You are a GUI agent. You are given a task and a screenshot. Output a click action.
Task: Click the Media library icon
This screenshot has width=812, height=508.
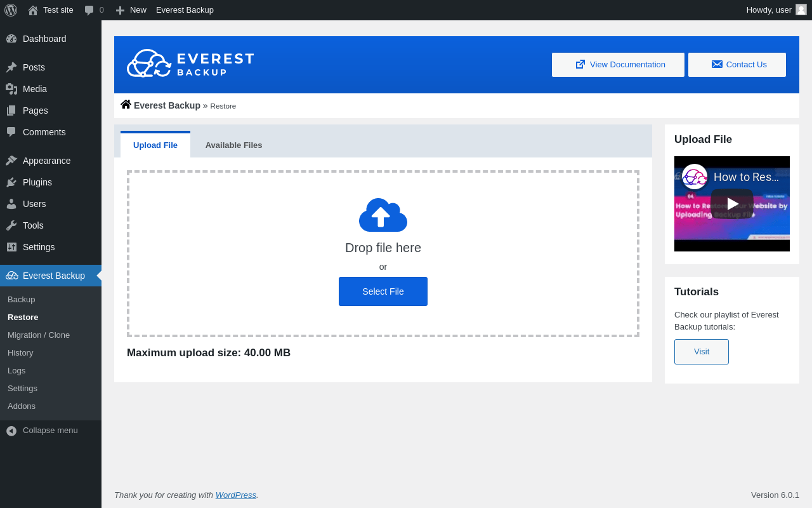[x=11, y=89]
